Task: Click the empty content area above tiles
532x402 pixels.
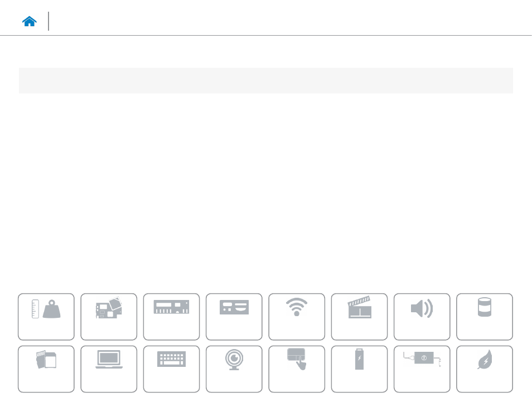Action: click(265, 192)
